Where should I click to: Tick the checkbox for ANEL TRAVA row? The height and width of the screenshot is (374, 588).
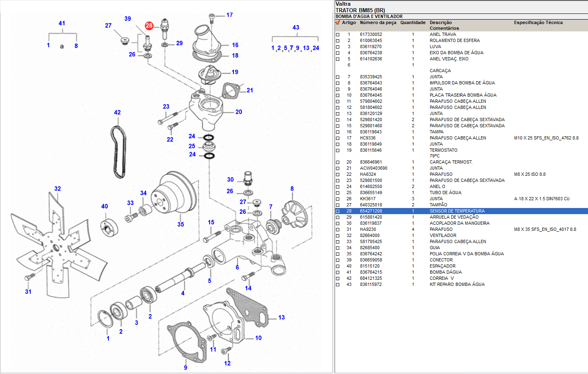(338, 35)
